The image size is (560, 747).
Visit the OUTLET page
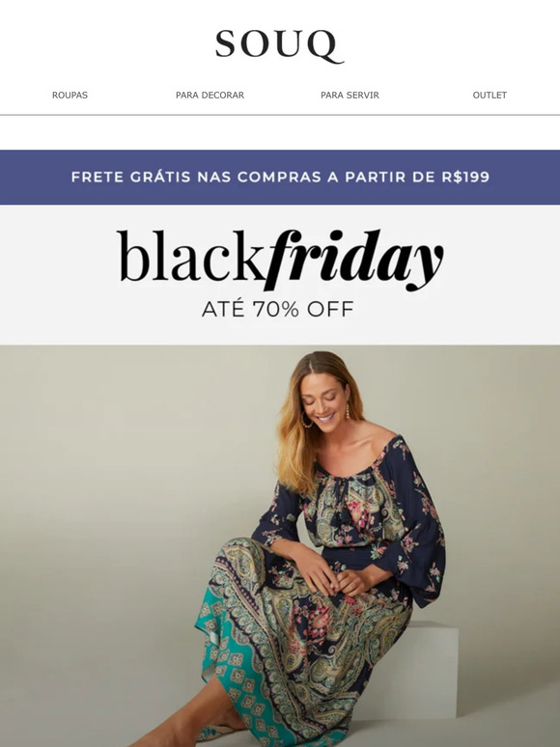click(x=490, y=95)
